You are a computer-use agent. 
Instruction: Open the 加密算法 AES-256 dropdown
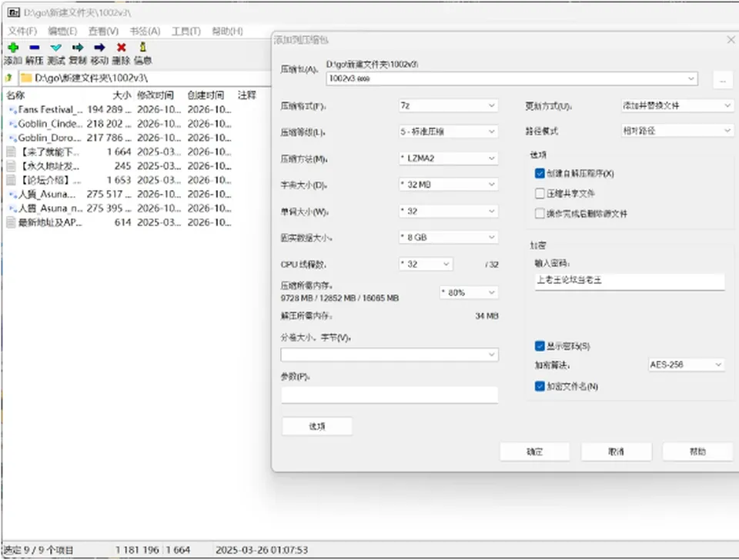pyautogui.click(x=686, y=365)
